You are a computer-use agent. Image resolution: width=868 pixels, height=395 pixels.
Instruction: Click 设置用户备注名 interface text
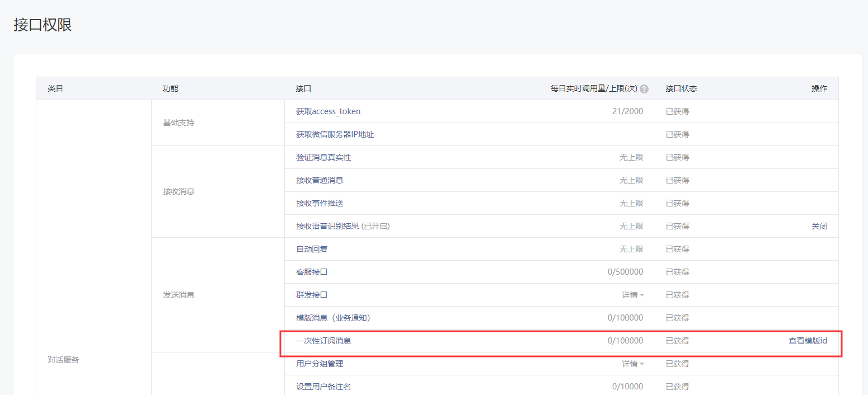(x=323, y=387)
